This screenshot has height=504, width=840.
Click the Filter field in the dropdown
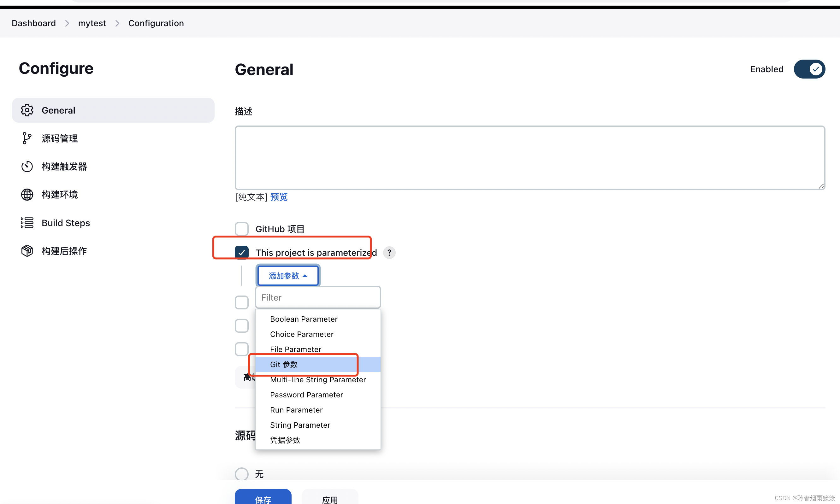point(318,297)
